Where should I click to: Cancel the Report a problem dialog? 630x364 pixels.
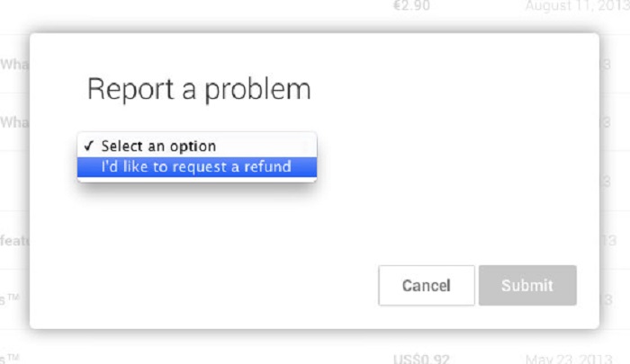pyautogui.click(x=427, y=285)
